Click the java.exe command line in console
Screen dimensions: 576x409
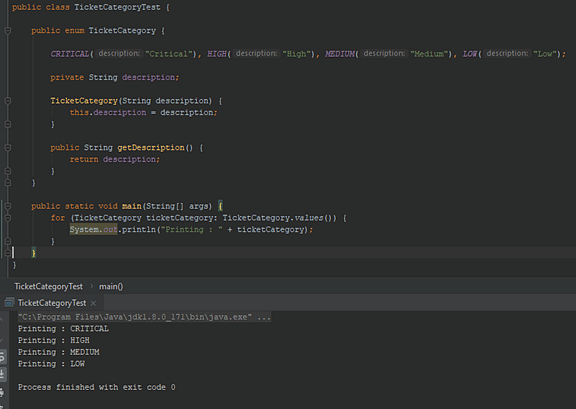[144, 317]
